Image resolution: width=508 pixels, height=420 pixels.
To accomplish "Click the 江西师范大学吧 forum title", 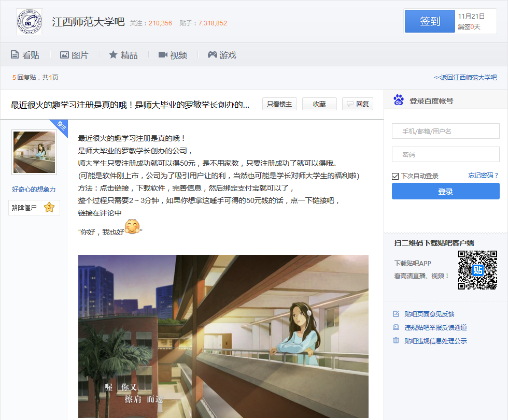I will point(88,22).
